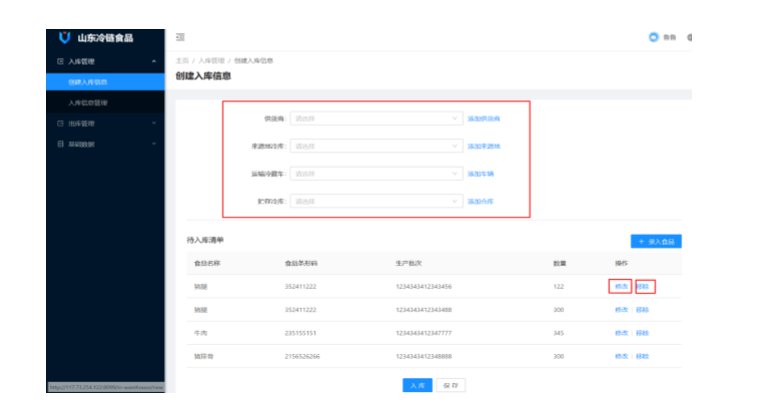
Task: Expand the 出库管理 sidebar submenu
Action: (x=153, y=124)
